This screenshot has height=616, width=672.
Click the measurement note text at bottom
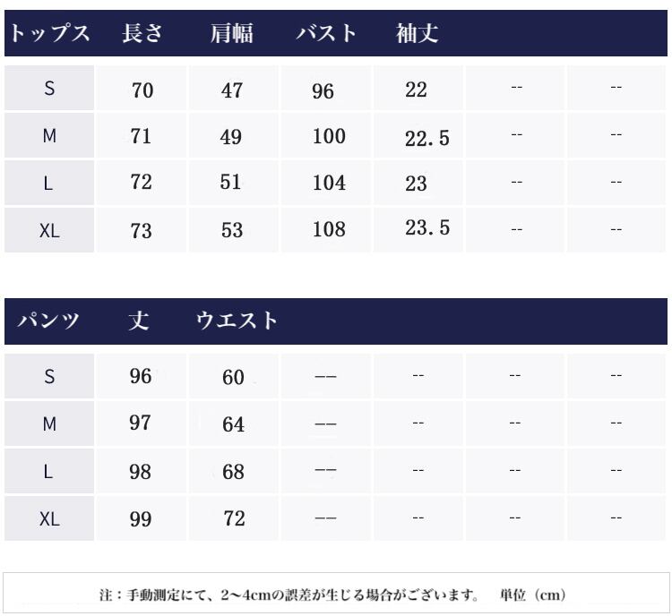(332, 595)
